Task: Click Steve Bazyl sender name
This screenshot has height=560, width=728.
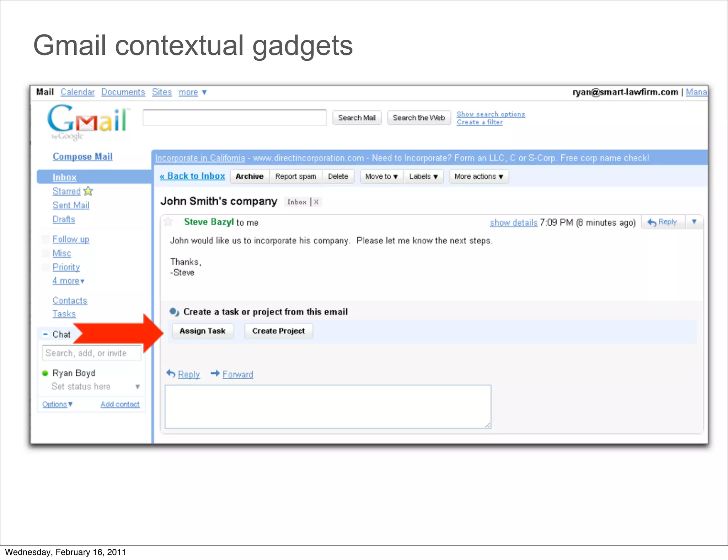Action: click(x=209, y=222)
